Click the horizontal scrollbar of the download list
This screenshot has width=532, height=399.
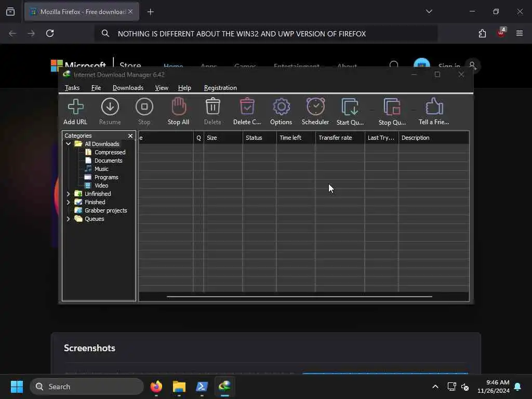(299, 297)
